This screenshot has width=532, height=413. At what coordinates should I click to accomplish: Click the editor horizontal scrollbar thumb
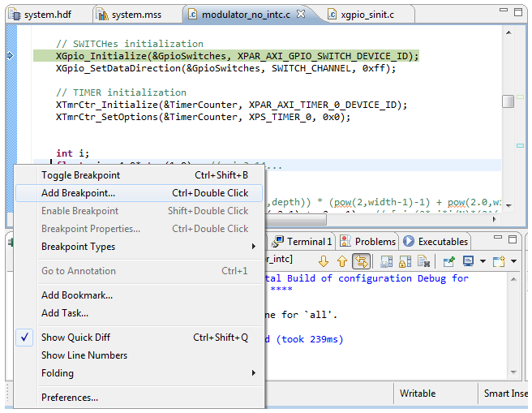(x=295, y=220)
